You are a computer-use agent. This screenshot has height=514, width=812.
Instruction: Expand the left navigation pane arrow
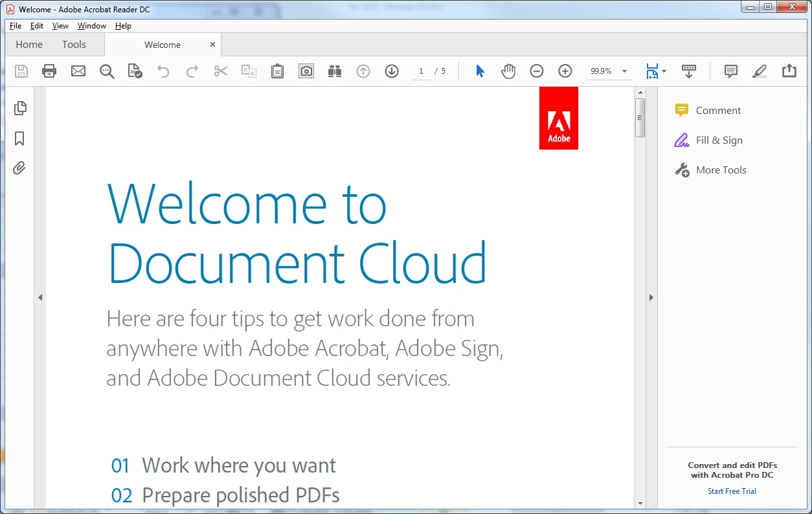click(39, 298)
